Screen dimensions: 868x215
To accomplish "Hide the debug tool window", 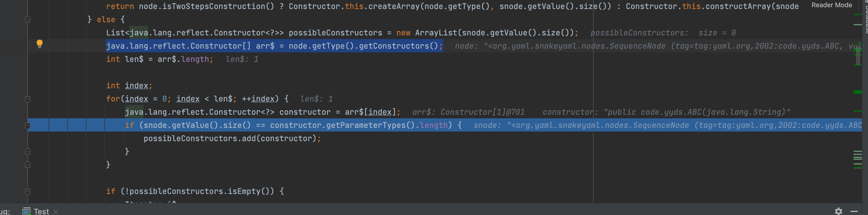I will (854, 211).
